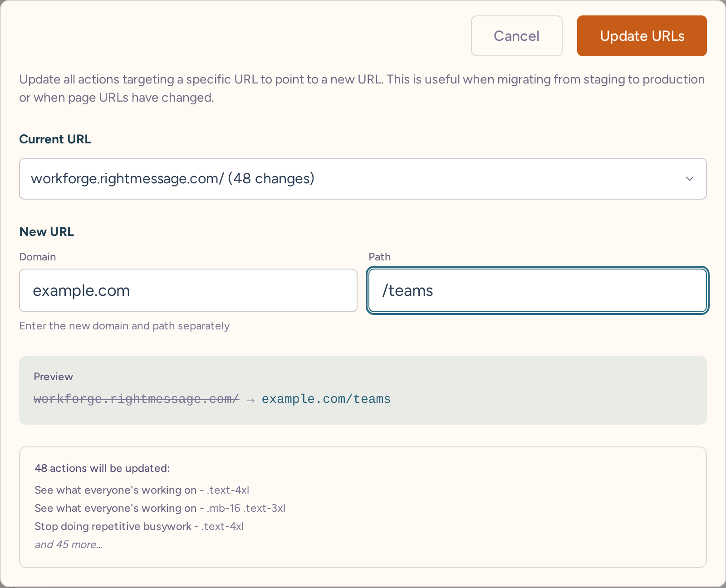Open the Current URL dropdown
726x588 pixels.
(x=363, y=179)
